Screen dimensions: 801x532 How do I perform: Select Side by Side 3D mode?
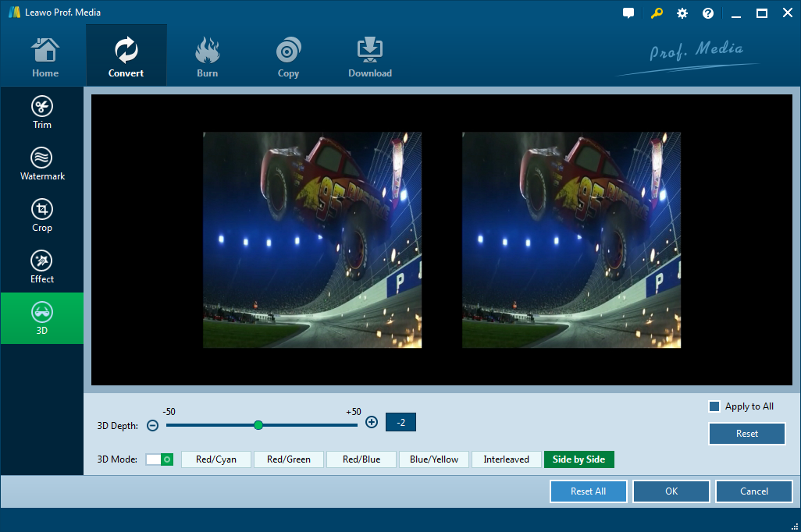tap(578, 459)
